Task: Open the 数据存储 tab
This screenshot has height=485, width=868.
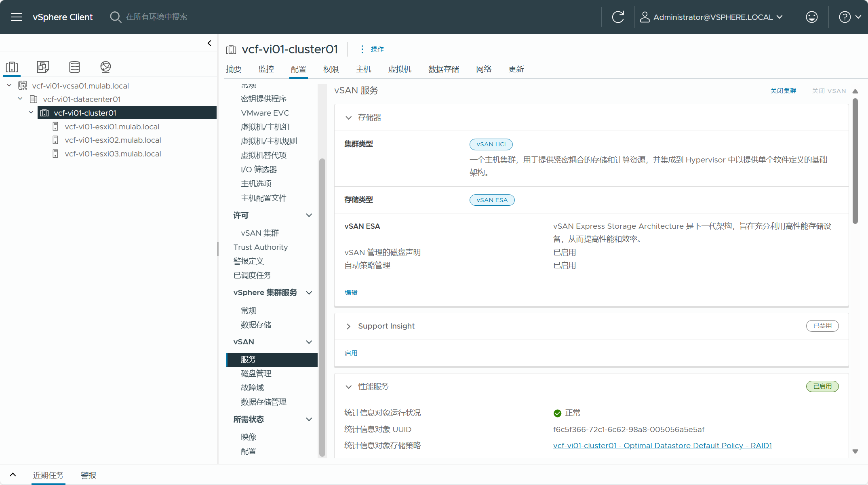Action: [444, 69]
